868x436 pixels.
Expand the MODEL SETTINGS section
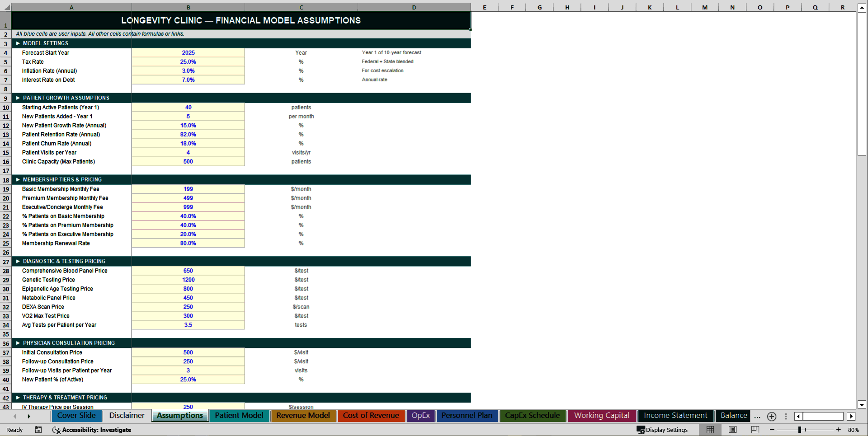pyautogui.click(x=17, y=43)
